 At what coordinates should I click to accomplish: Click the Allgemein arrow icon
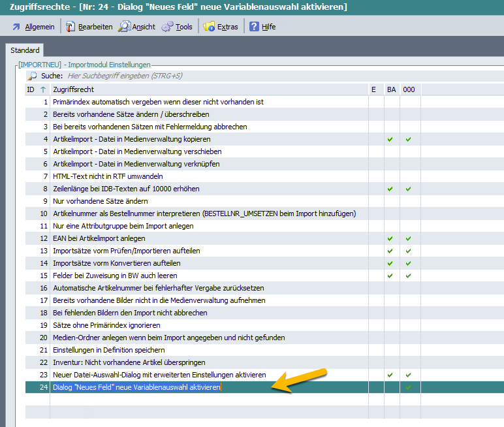click(16, 27)
